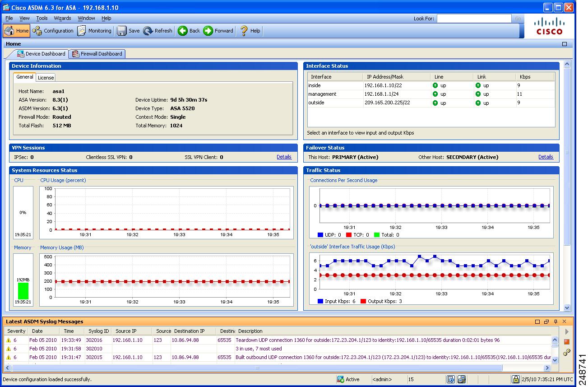Click the padlock icon in the status bar

point(515,379)
